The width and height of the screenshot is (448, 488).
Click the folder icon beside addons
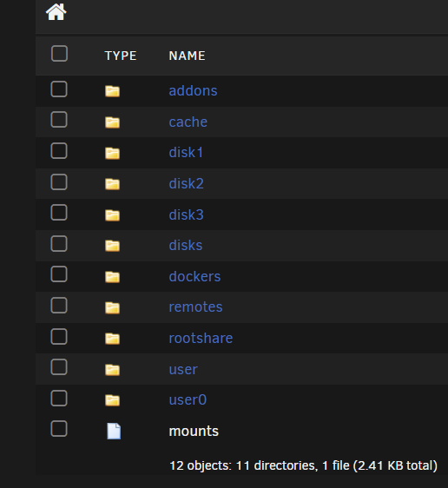[112, 91]
